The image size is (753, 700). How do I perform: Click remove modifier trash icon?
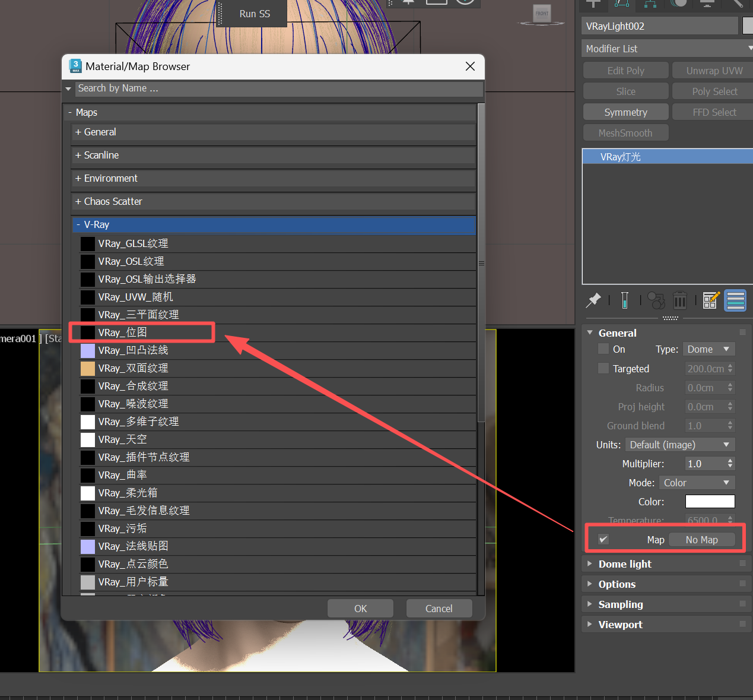(680, 300)
